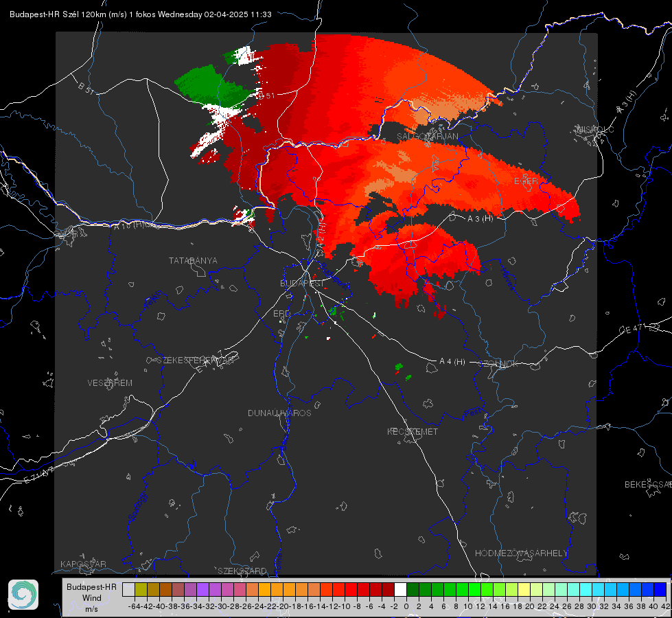Click the TATABÁNYA city label

[x=193, y=261]
